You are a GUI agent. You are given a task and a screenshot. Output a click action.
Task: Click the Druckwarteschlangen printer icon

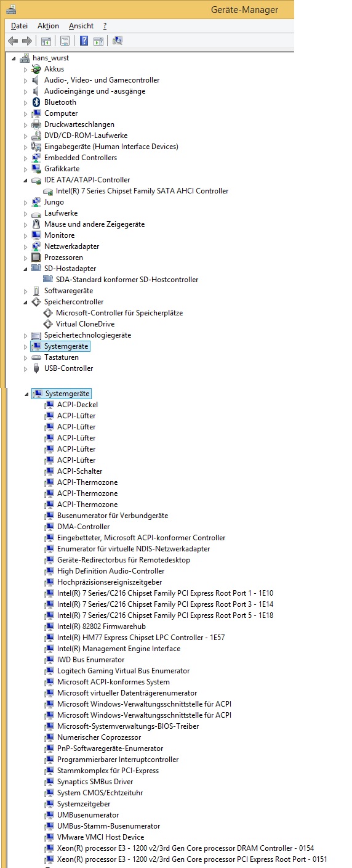pos(36,124)
